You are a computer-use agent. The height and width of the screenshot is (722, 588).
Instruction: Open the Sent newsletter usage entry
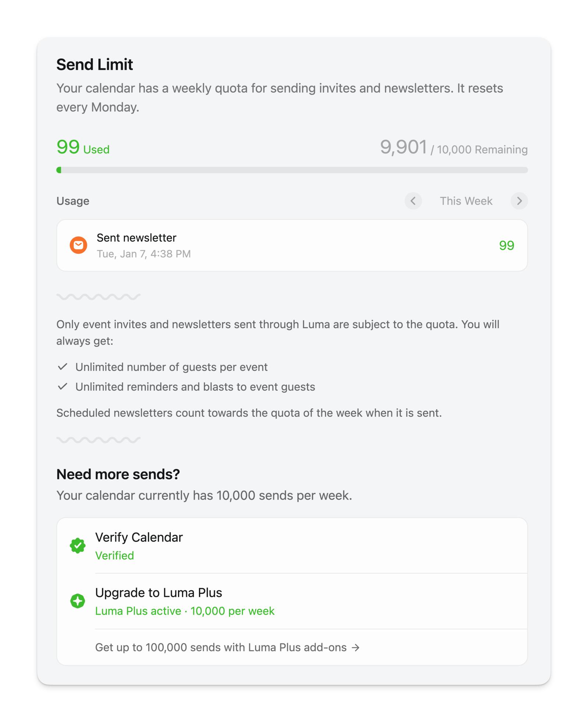coord(292,245)
